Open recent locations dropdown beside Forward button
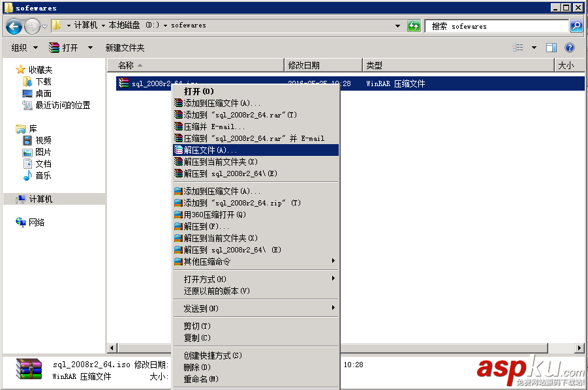The image size is (588, 390). point(44,27)
